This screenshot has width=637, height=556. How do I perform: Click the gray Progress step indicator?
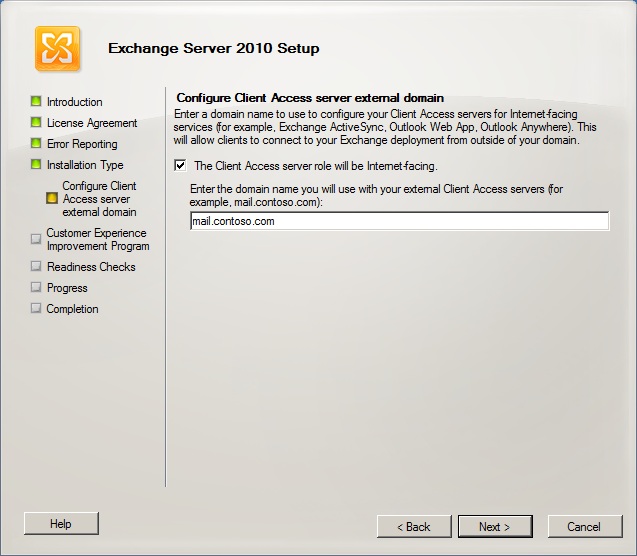(x=36, y=288)
